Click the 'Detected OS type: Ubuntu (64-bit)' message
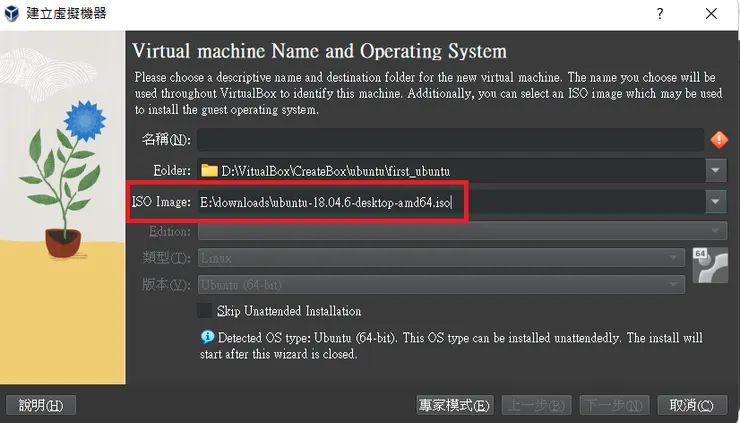Image resolution: width=740 pixels, height=423 pixels. [451, 346]
